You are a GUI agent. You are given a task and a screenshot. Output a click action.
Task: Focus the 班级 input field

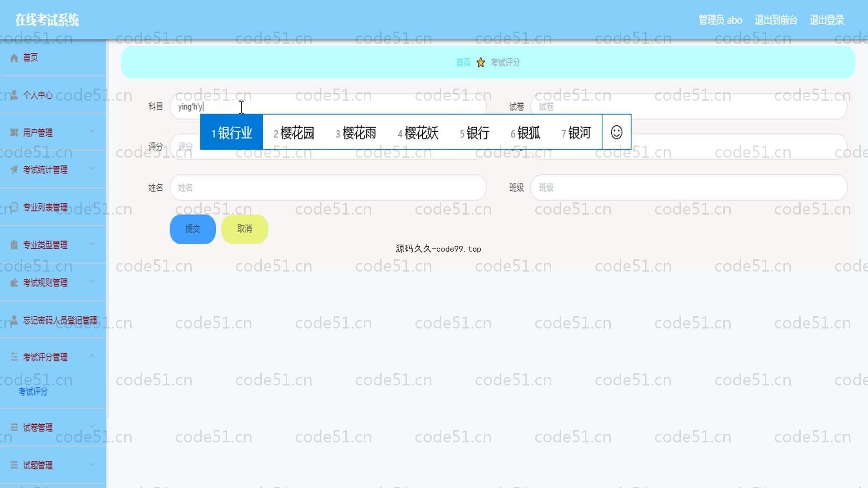(688, 188)
